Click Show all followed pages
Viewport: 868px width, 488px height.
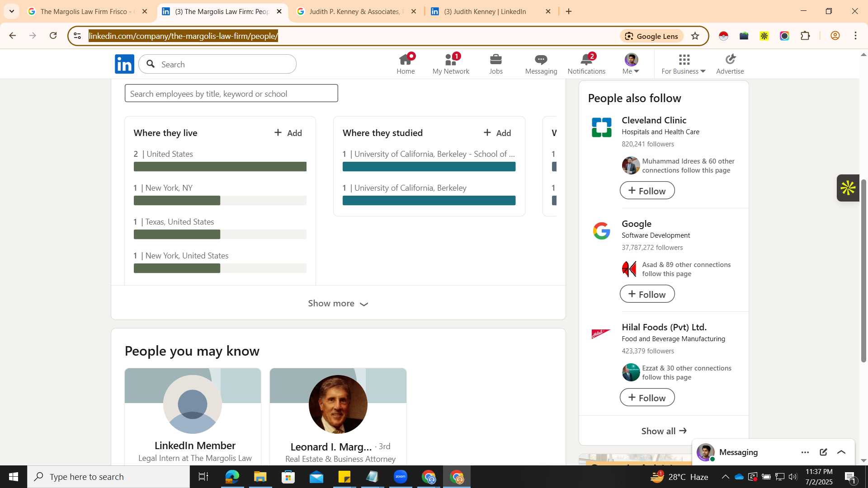click(664, 431)
